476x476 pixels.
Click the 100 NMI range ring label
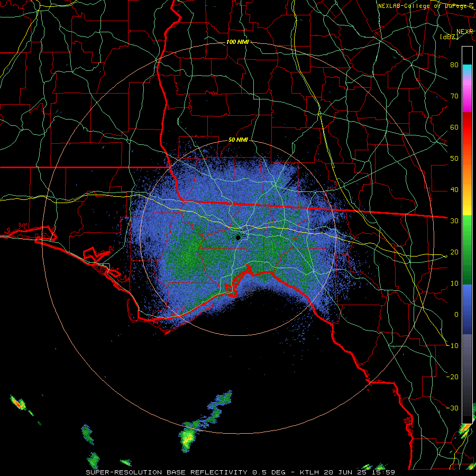click(x=237, y=42)
